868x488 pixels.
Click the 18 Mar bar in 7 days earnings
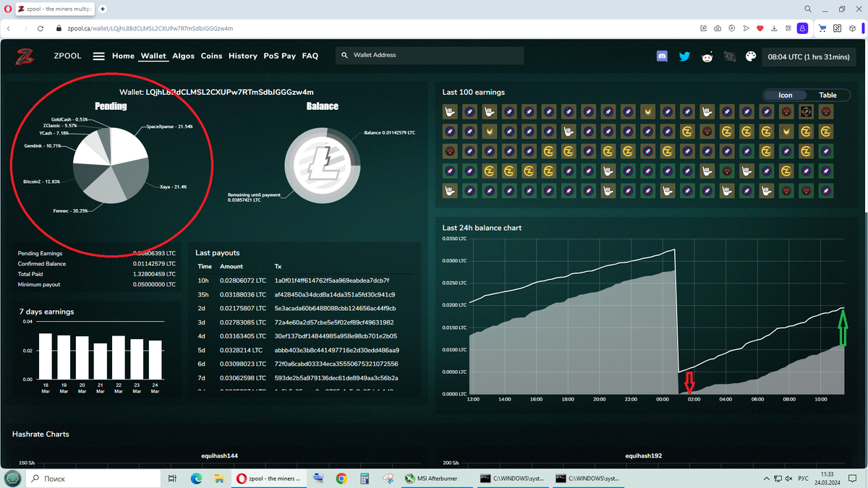[46, 356]
